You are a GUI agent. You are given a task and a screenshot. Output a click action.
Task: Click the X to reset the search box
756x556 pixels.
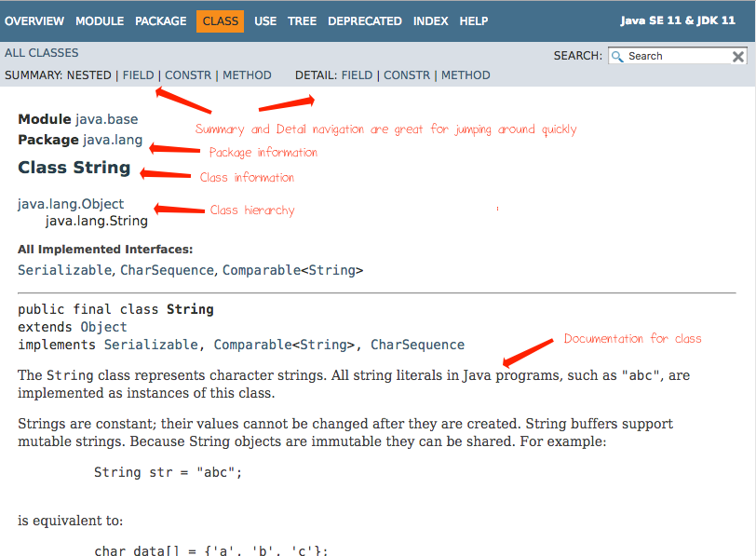739,56
